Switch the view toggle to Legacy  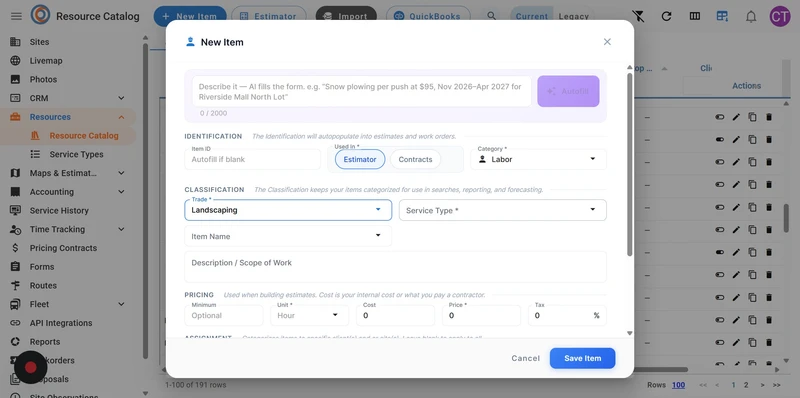click(x=573, y=16)
